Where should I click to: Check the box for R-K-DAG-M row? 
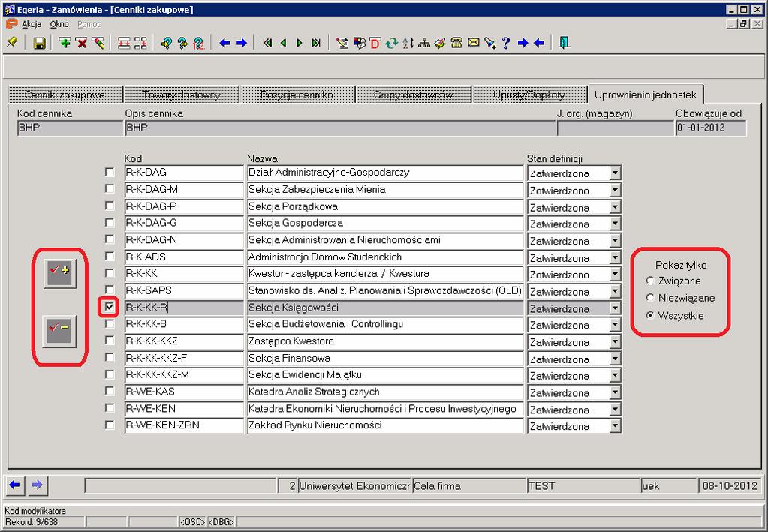coord(110,189)
